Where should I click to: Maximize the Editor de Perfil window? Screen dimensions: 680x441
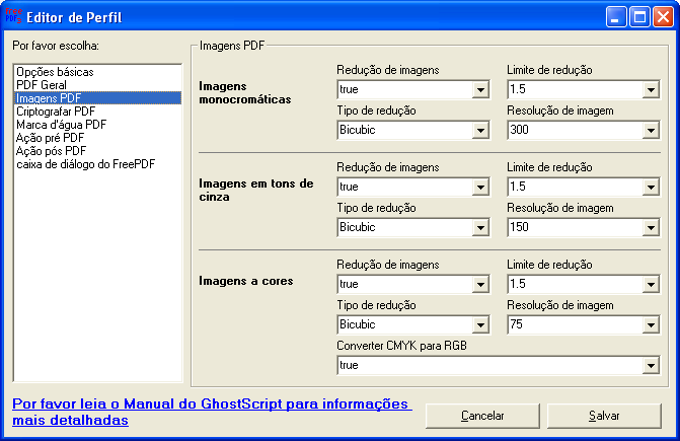coord(640,17)
